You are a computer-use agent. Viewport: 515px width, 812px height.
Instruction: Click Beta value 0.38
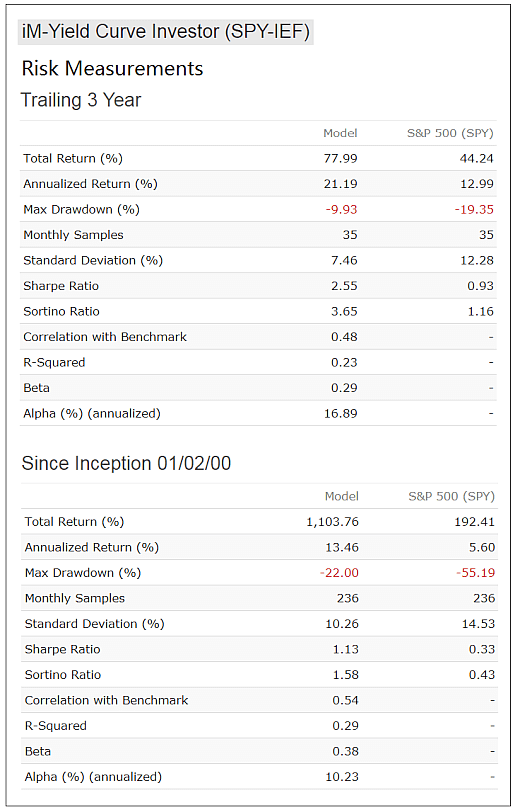tap(346, 751)
